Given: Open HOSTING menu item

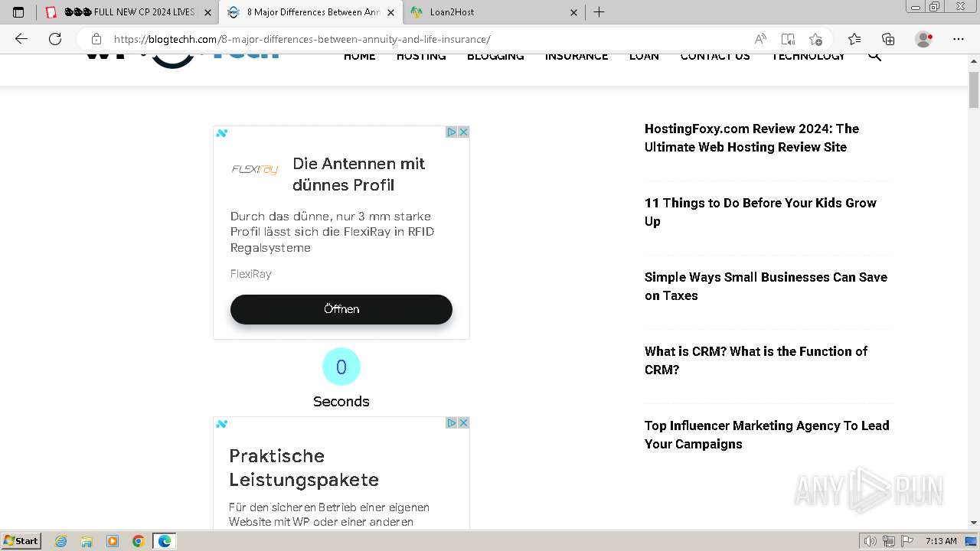Looking at the screenshot, I should click(421, 57).
